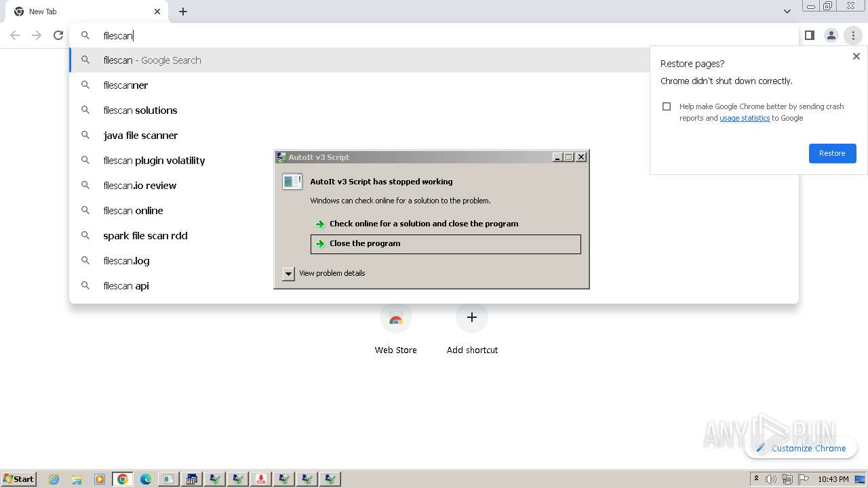Open the Windows Start menu
Image resolution: width=868 pixels, height=488 pixels.
(18, 479)
